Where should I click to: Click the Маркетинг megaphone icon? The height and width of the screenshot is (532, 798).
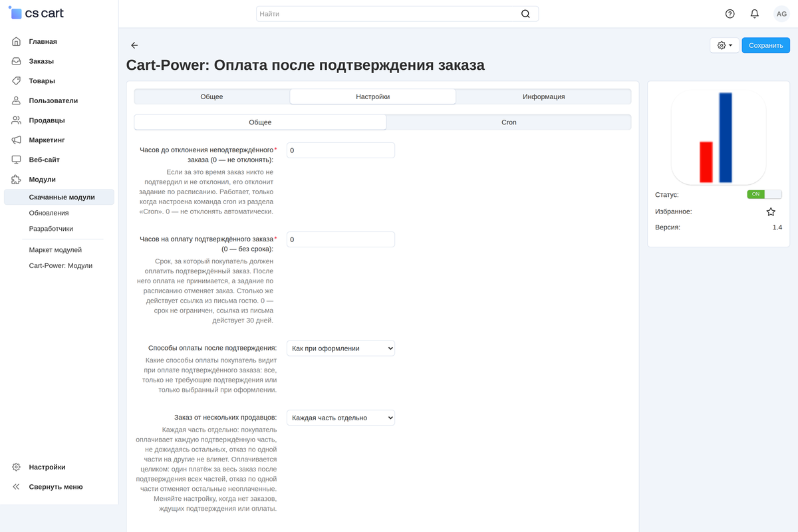[x=17, y=140]
